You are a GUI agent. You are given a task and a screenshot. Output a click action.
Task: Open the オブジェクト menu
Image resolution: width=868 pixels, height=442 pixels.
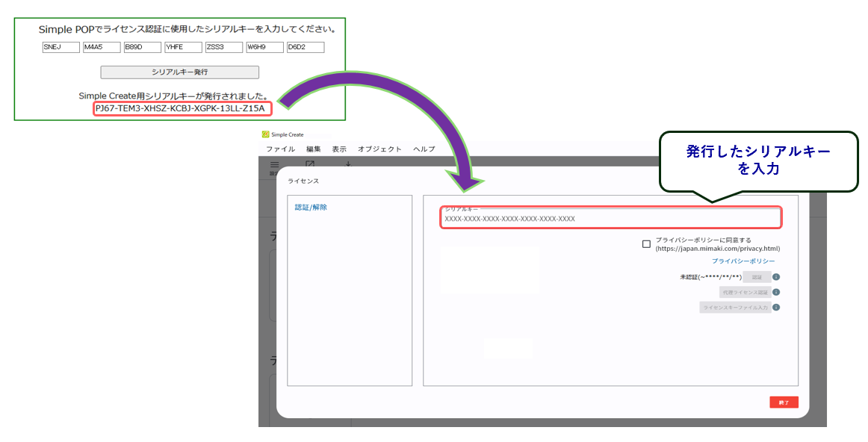pos(379,149)
